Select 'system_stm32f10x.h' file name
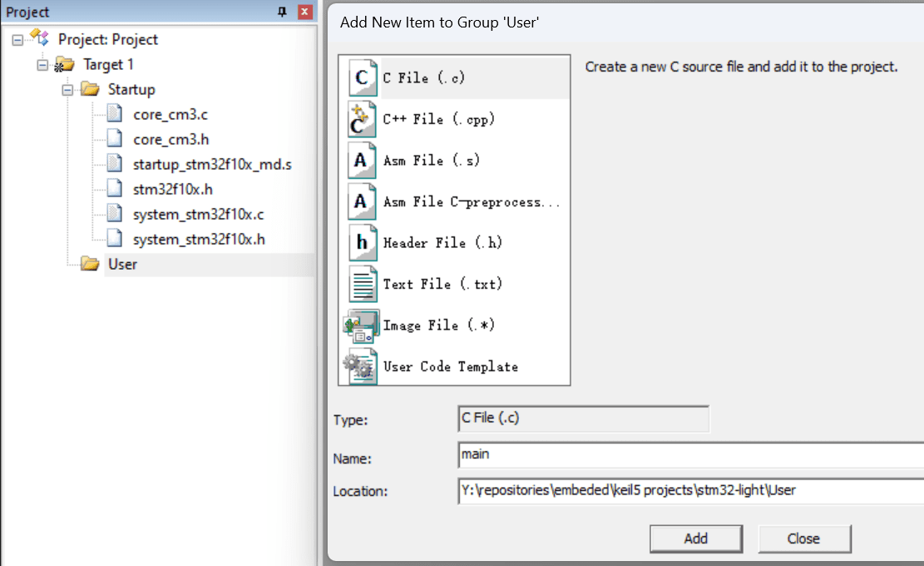The image size is (924, 566). 199,240
